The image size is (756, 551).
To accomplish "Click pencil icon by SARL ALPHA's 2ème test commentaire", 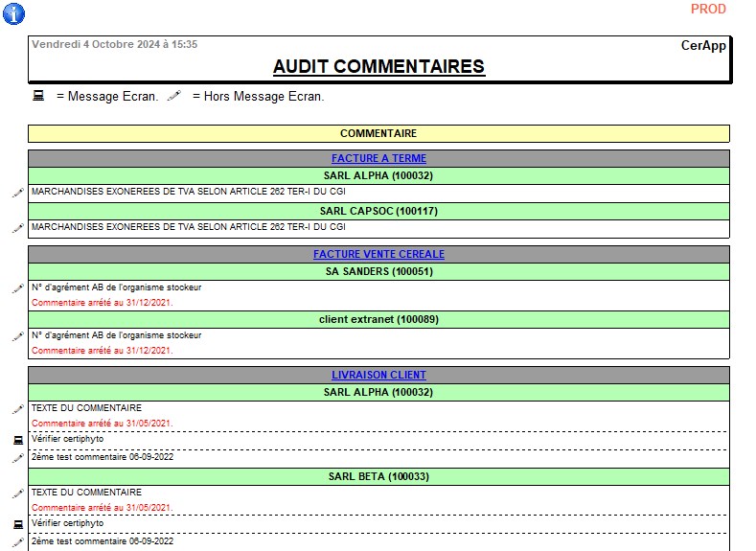I will point(17,458).
